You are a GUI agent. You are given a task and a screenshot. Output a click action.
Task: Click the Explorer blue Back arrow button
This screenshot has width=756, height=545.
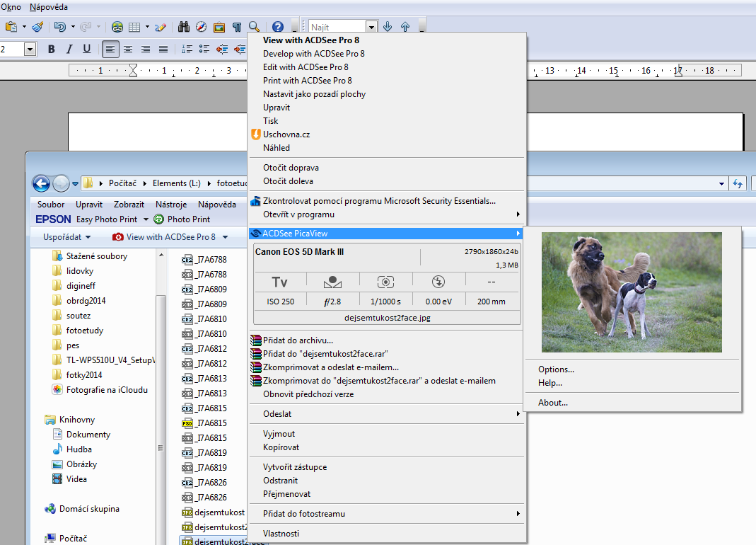pos(41,183)
